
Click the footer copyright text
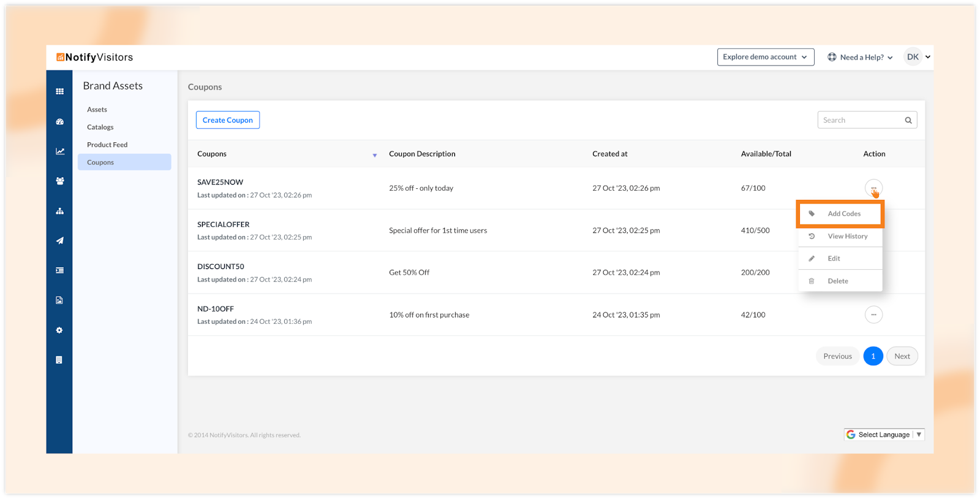click(x=244, y=435)
